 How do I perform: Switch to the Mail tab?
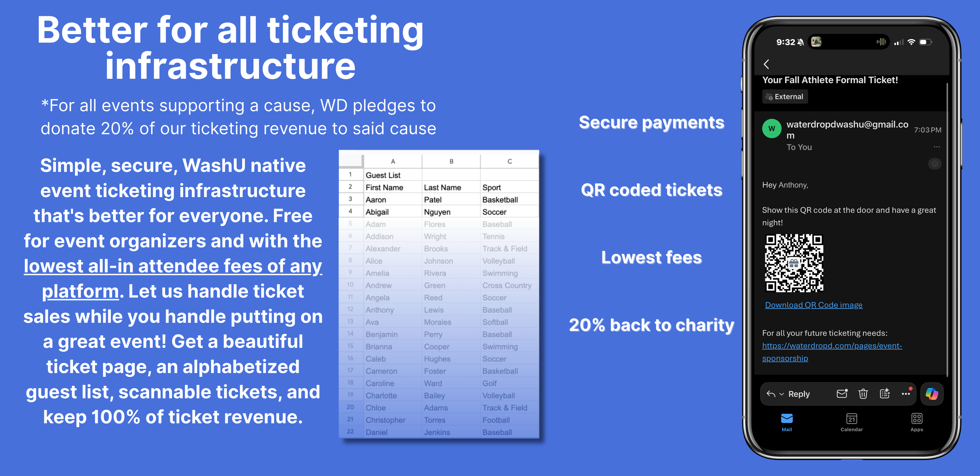click(786, 422)
